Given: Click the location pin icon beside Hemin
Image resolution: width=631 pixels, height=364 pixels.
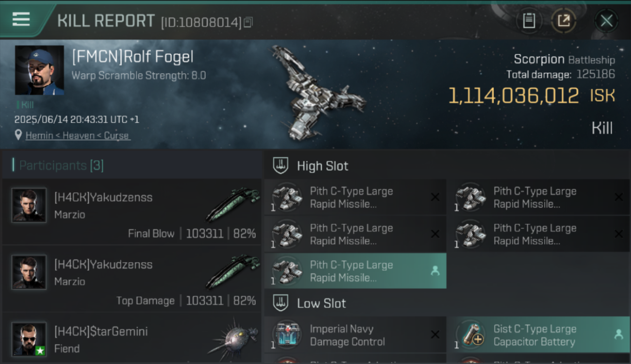Looking at the screenshot, I should click(x=18, y=135).
